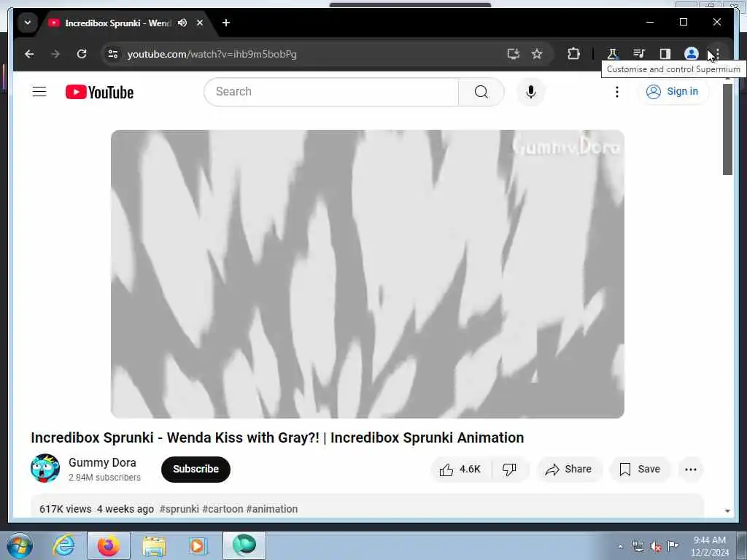747x560 pixels.
Task: Open network status tray icon
Action: pyautogui.click(x=638, y=547)
